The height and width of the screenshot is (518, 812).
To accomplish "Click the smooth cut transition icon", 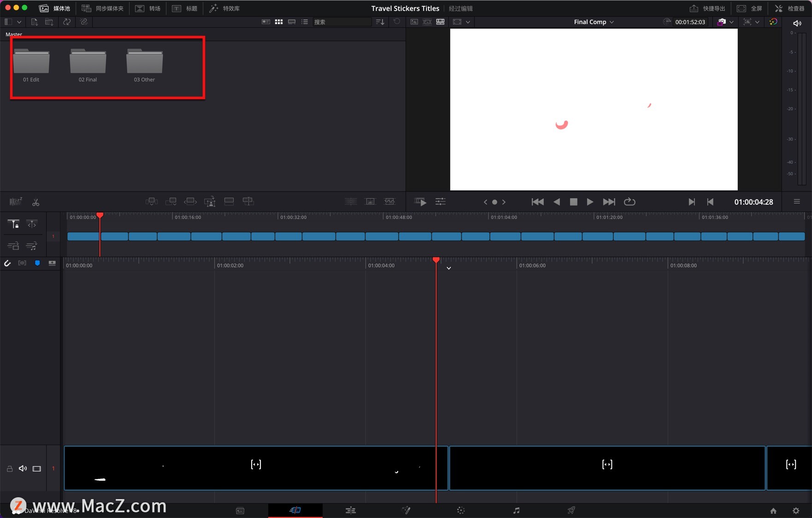I will [x=389, y=201].
